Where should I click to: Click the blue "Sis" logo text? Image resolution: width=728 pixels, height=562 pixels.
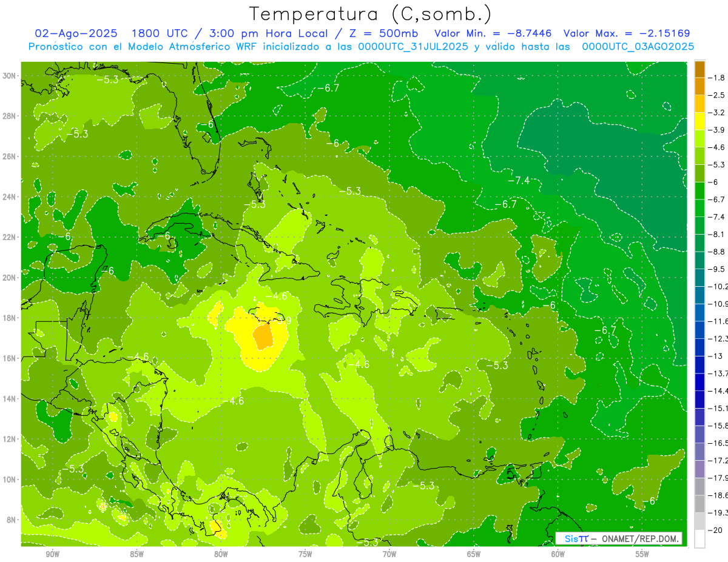tap(571, 539)
